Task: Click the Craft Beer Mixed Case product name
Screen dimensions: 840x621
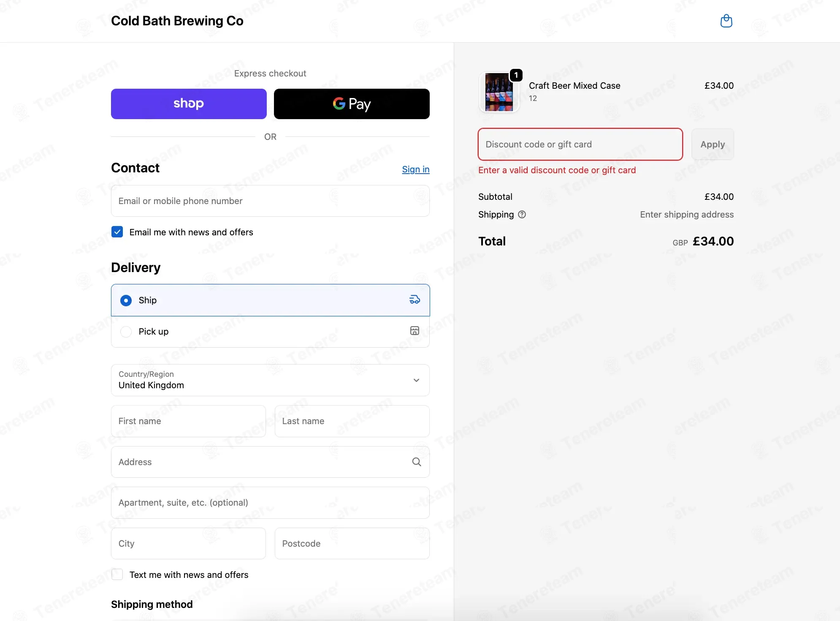Action: pyautogui.click(x=574, y=86)
